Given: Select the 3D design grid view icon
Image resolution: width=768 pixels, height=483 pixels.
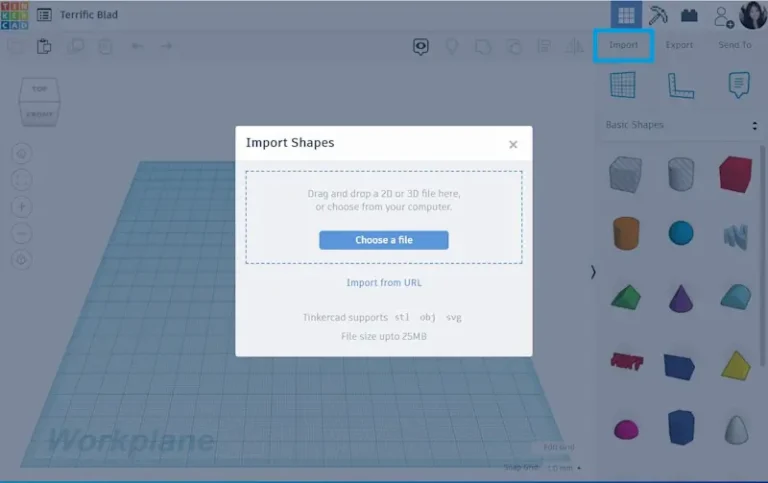Looking at the screenshot, I should [x=626, y=15].
